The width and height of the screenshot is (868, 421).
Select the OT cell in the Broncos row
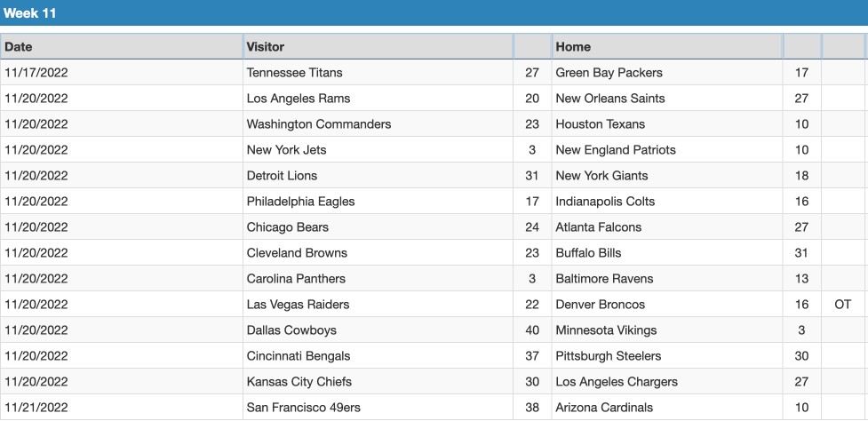coord(842,305)
